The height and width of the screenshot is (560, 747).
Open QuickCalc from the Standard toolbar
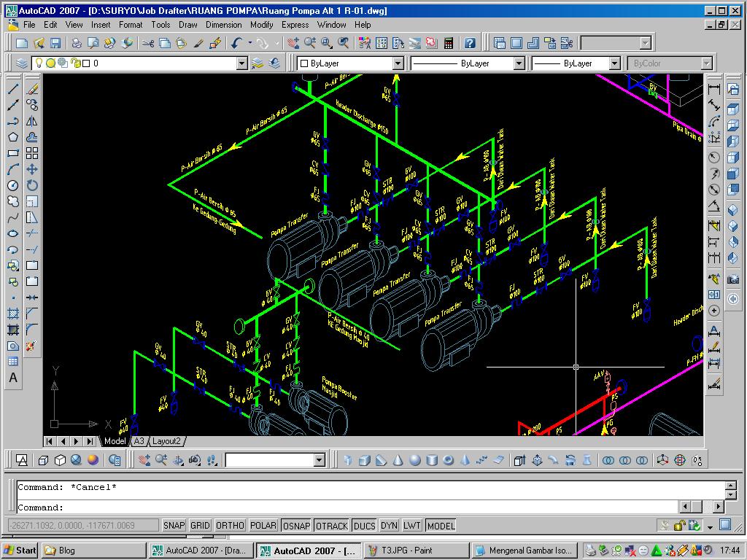448,43
